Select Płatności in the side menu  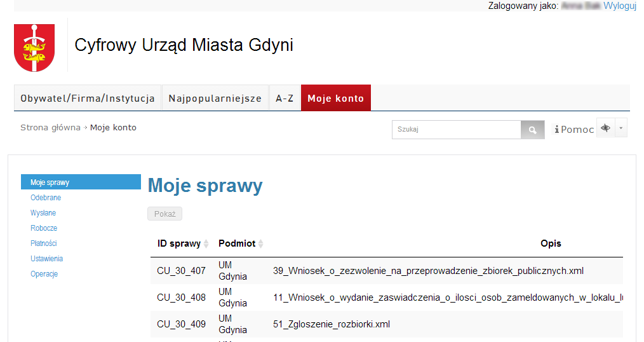point(44,243)
